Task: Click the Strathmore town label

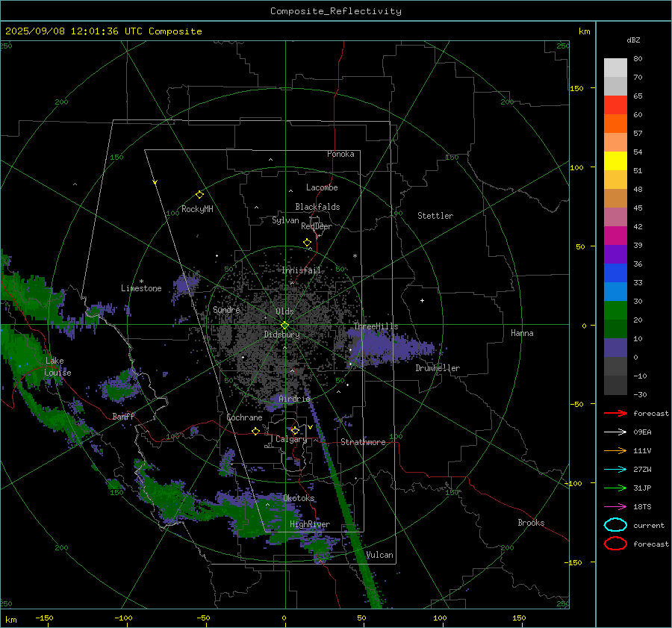Action: 363,442
